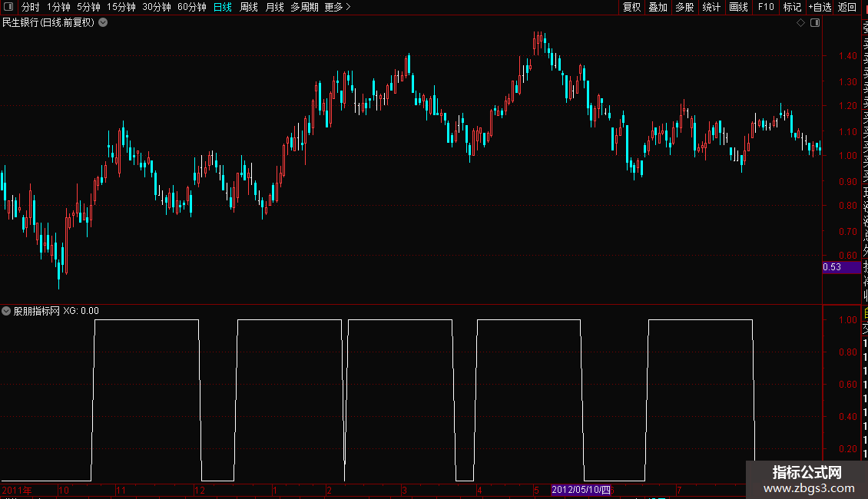
Task: Select the 60分钟 period tab
Action: 191,7
